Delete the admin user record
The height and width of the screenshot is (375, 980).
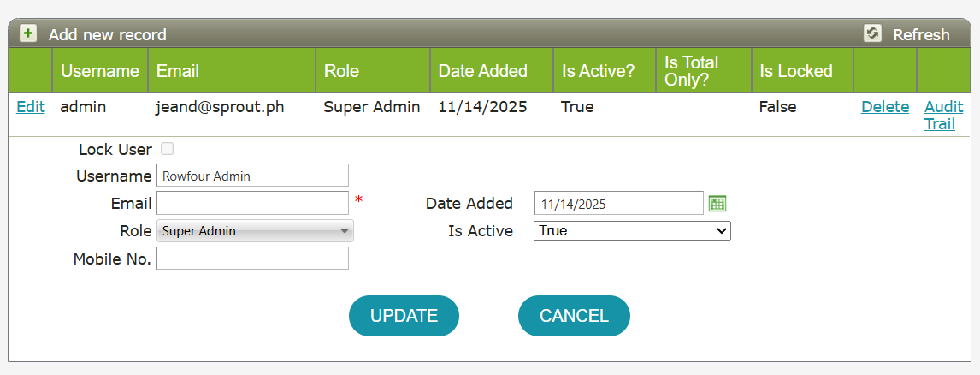[x=885, y=107]
